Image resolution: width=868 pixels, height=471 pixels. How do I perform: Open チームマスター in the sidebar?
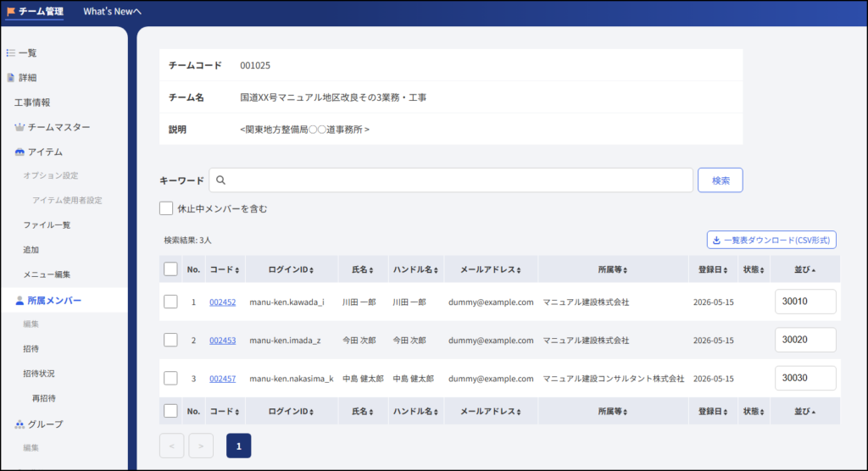(58, 127)
